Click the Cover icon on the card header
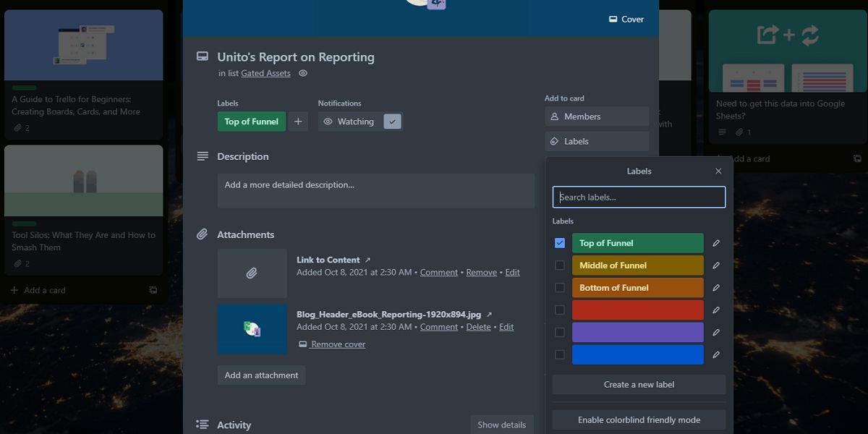868x434 pixels. point(613,19)
